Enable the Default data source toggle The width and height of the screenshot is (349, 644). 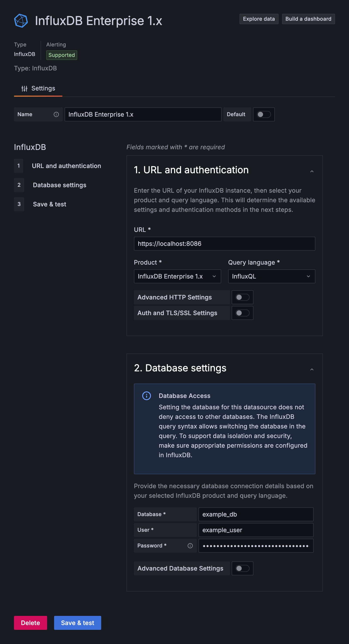264,114
